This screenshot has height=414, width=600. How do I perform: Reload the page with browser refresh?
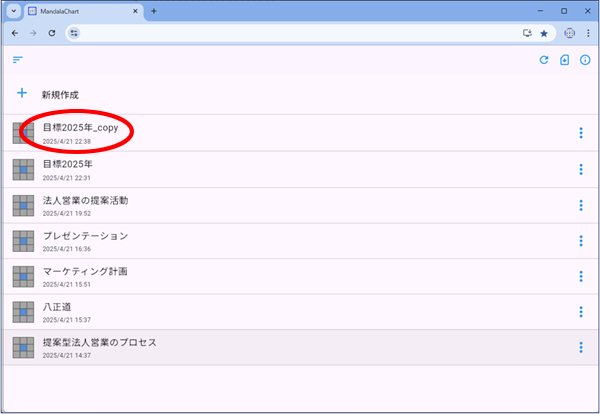click(52, 33)
